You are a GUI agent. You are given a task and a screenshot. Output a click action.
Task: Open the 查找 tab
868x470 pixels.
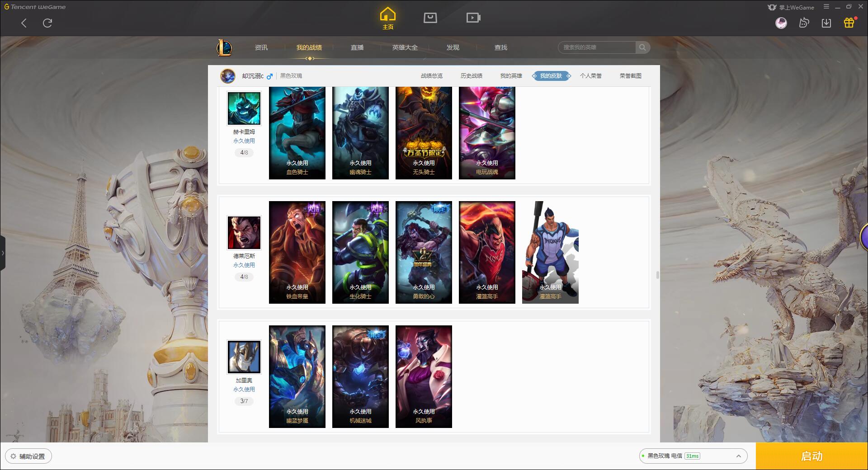pyautogui.click(x=501, y=47)
